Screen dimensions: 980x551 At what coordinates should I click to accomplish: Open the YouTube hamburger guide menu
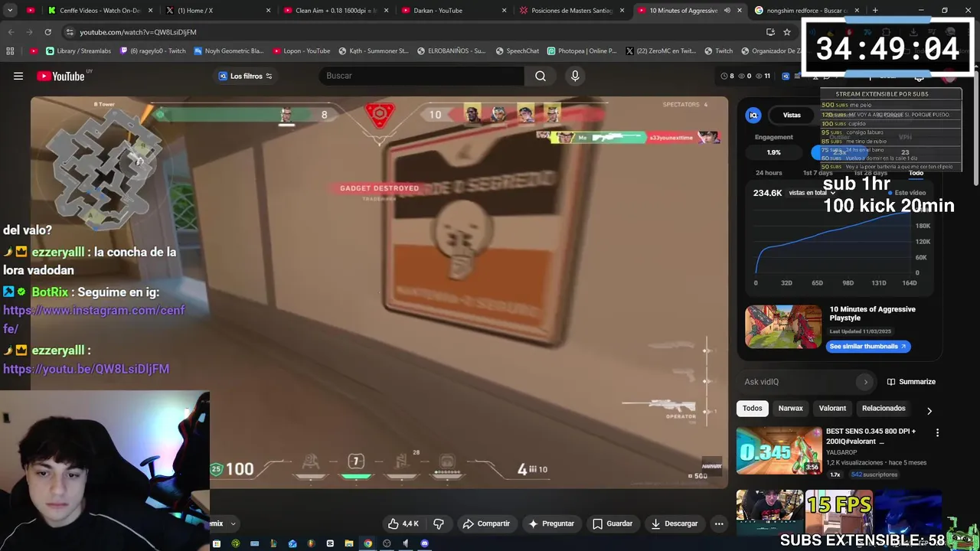(18, 76)
